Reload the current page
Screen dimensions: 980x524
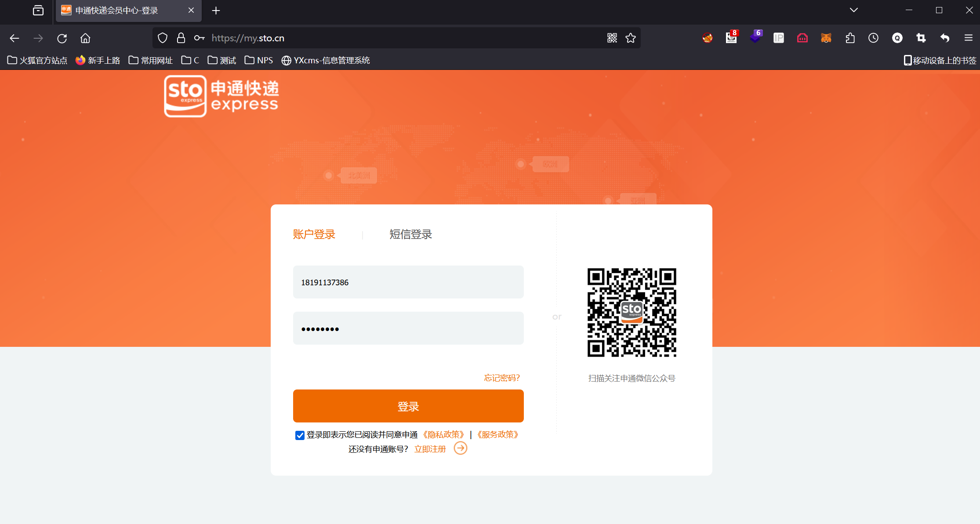pyautogui.click(x=62, y=38)
